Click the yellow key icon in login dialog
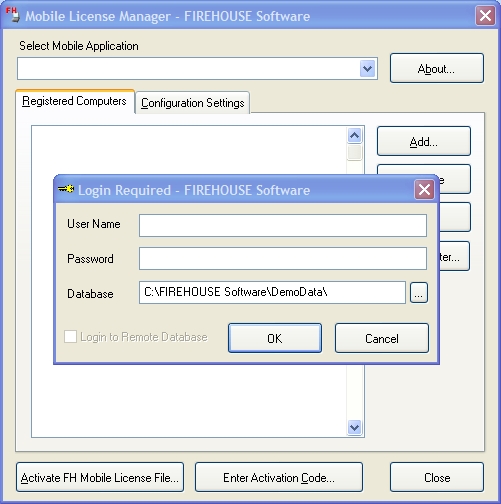 tap(66, 189)
